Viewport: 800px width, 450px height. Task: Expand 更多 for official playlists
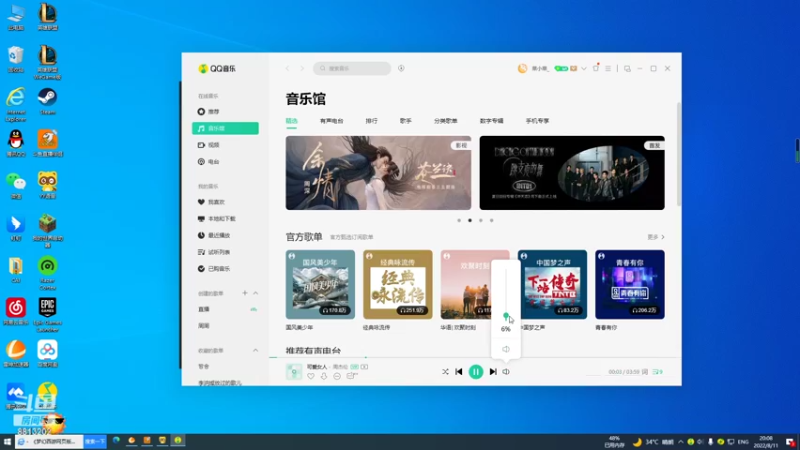[x=656, y=237]
